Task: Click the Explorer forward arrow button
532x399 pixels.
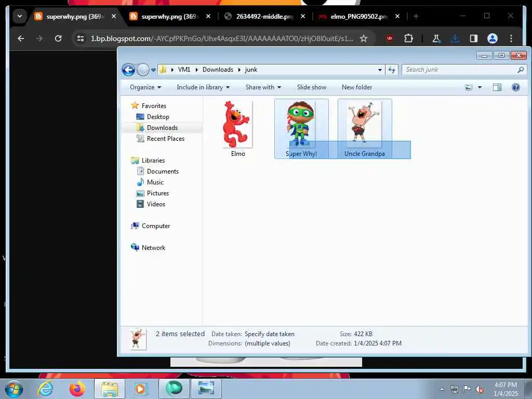Action: [x=143, y=70]
